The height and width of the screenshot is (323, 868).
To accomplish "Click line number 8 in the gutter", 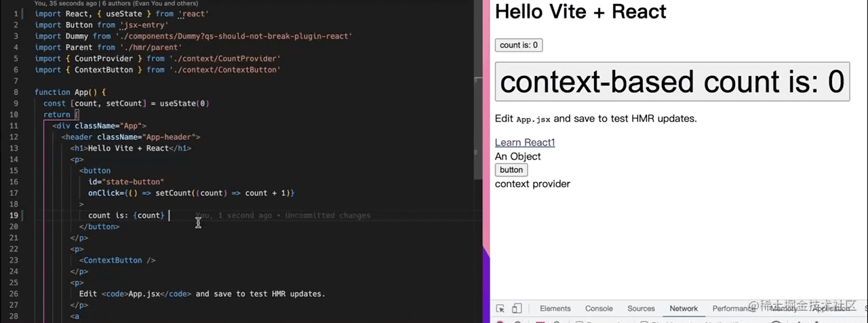I will 16,92.
